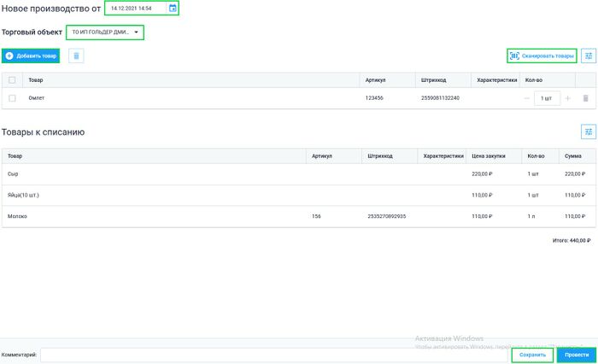The width and height of the screenshot is (598, 364).
Task: Focus the Комментарий text field
Action: pyautogui.click(x=273, y=355)
